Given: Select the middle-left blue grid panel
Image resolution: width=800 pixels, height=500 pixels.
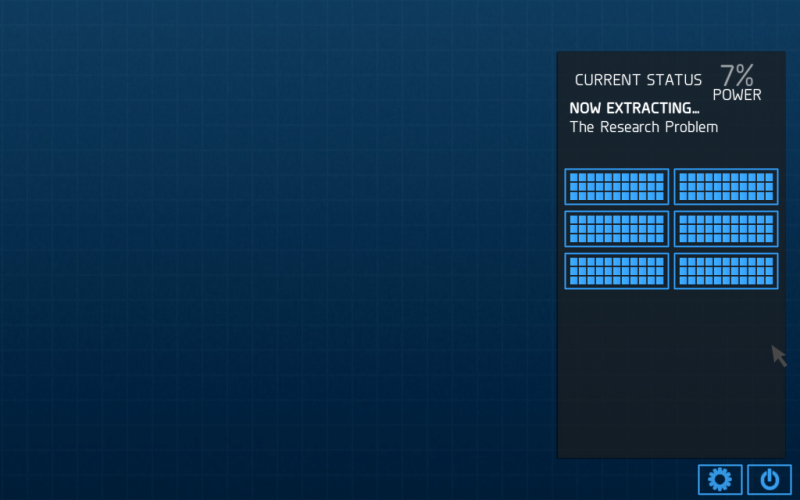Looking at the screenshot, I should click(x=616, y=229).
